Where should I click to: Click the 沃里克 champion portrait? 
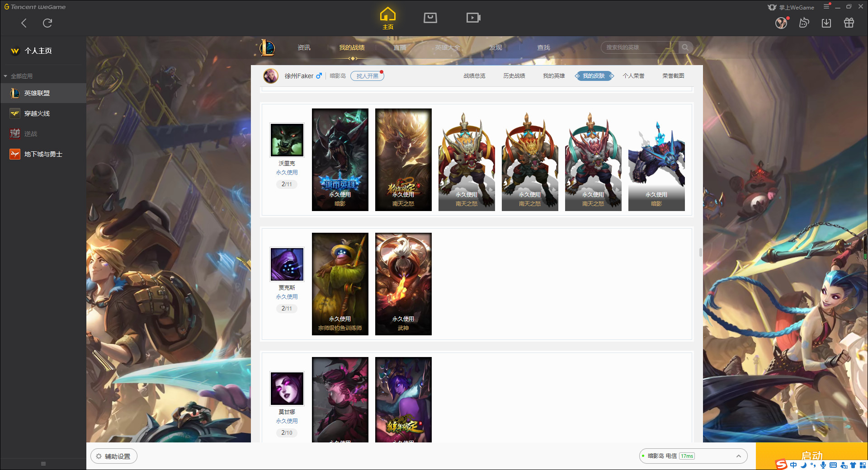[x=287, y=140]
